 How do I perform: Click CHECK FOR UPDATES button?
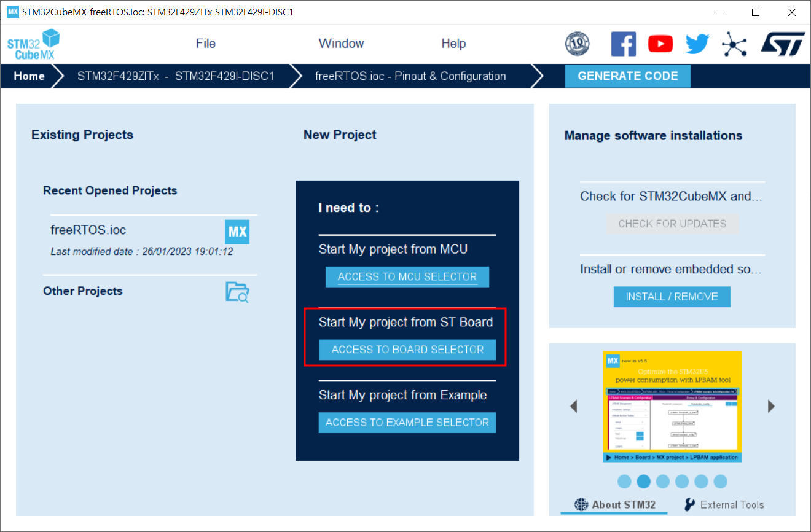click(672, 224)
